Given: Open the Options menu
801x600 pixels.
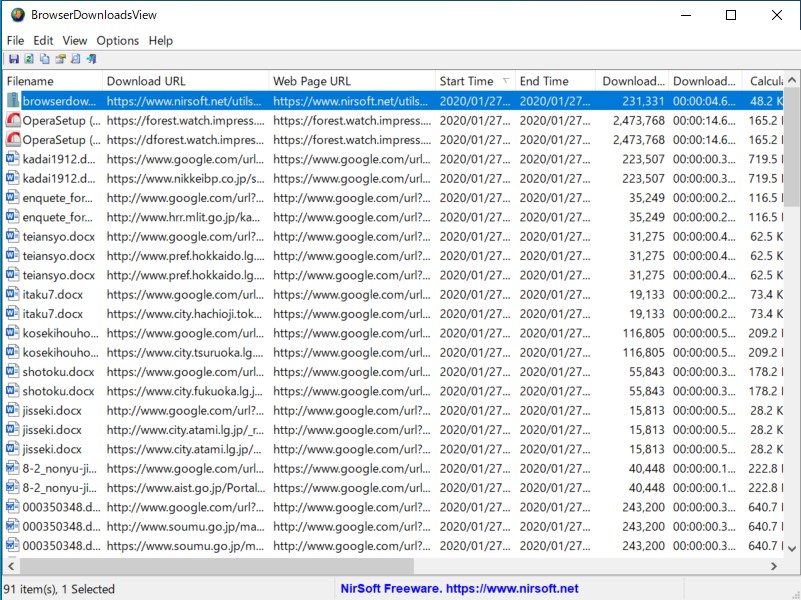Looking at the screenshot, I should click(x=117, y=40).
